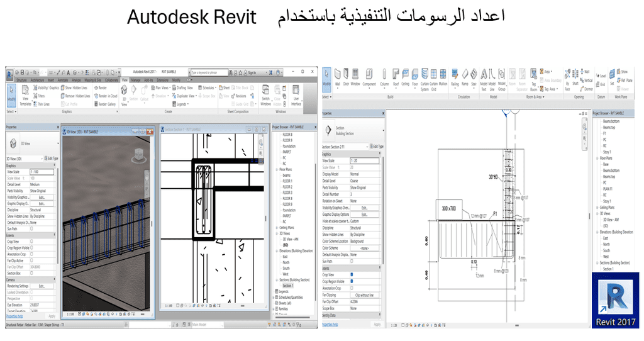Click Sign In in Revit title bar
Screen dimensions: 644x341
pyautogui.click(x=252, y=73)
